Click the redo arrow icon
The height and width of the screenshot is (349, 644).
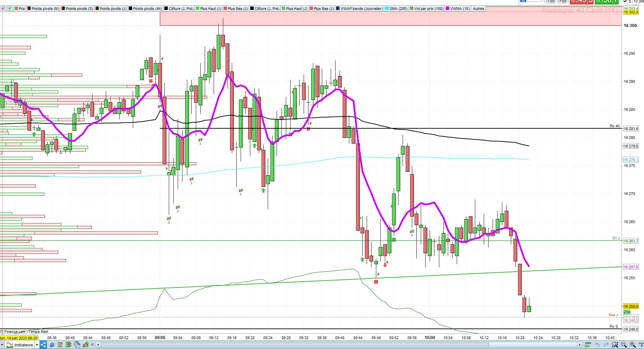[x=606, y=345]
